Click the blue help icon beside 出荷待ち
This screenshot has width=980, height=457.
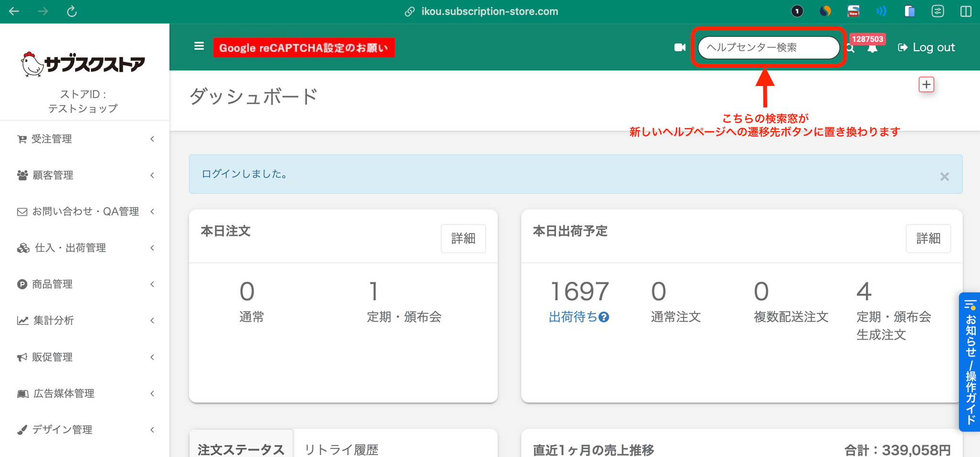[604, 317]
